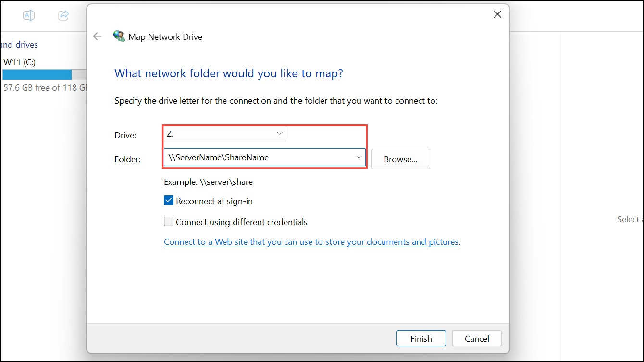644x362 pixels.
Task: Click the C: drive storage usage bar
Action: pyautogui.click(x=44, y=74)
